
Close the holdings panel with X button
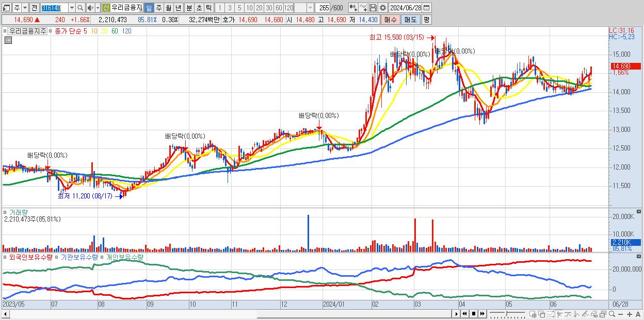pos(639,257)
